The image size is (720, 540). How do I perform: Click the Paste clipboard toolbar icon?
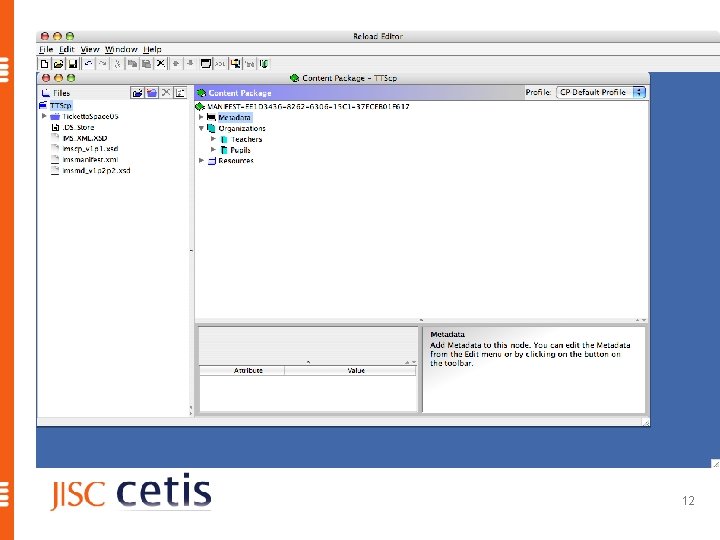point(146,64)
